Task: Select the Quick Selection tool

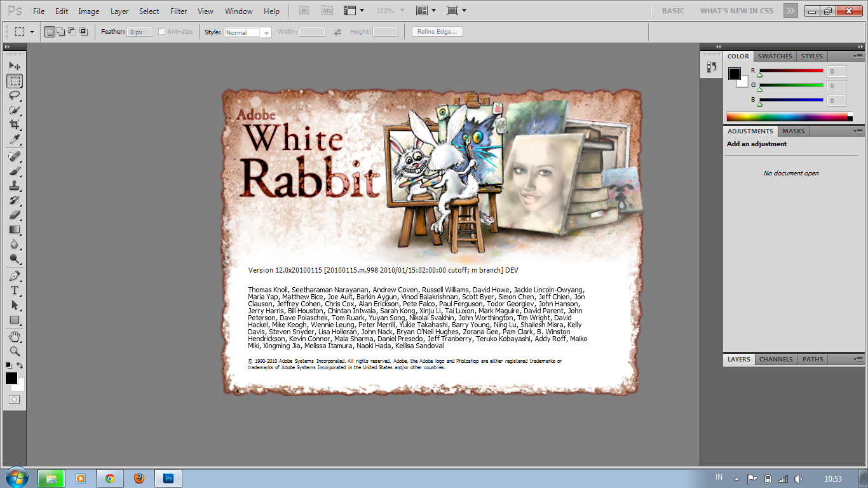Action: click(15, 110)
